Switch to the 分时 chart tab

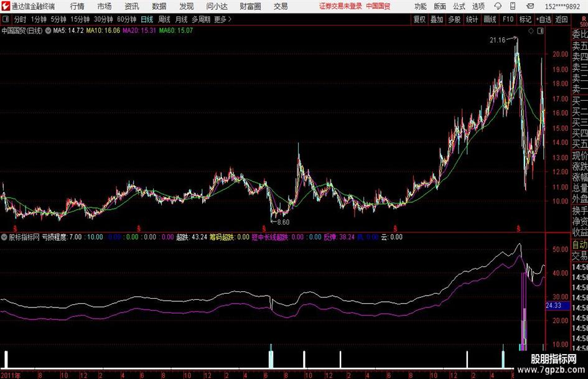click(x=21, y=19)
